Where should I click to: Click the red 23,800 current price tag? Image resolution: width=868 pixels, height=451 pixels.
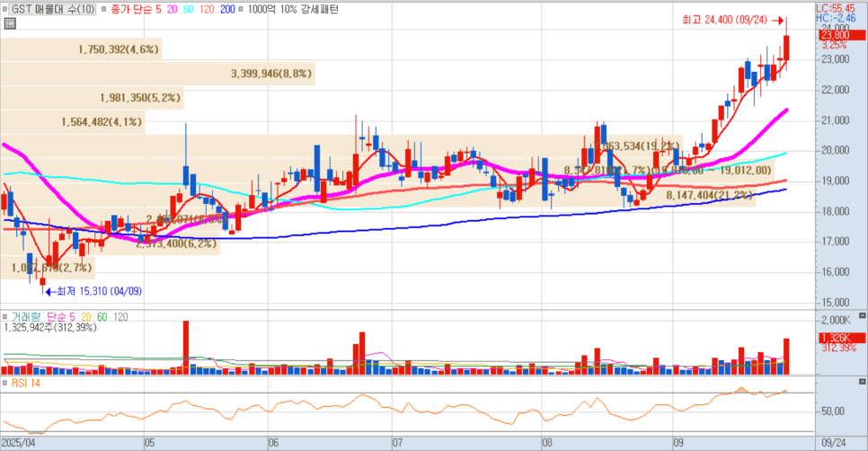pyautogui.click(x=842, y=35)
